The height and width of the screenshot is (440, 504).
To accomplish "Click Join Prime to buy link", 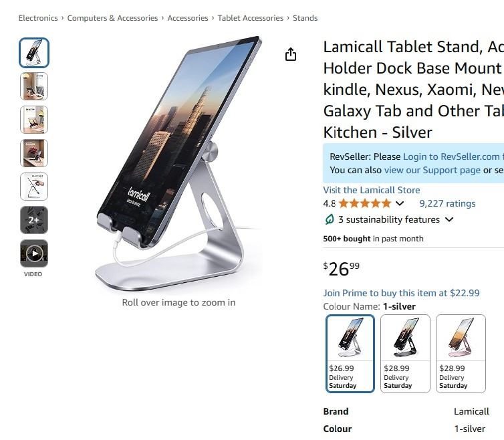I will (401, 293).
